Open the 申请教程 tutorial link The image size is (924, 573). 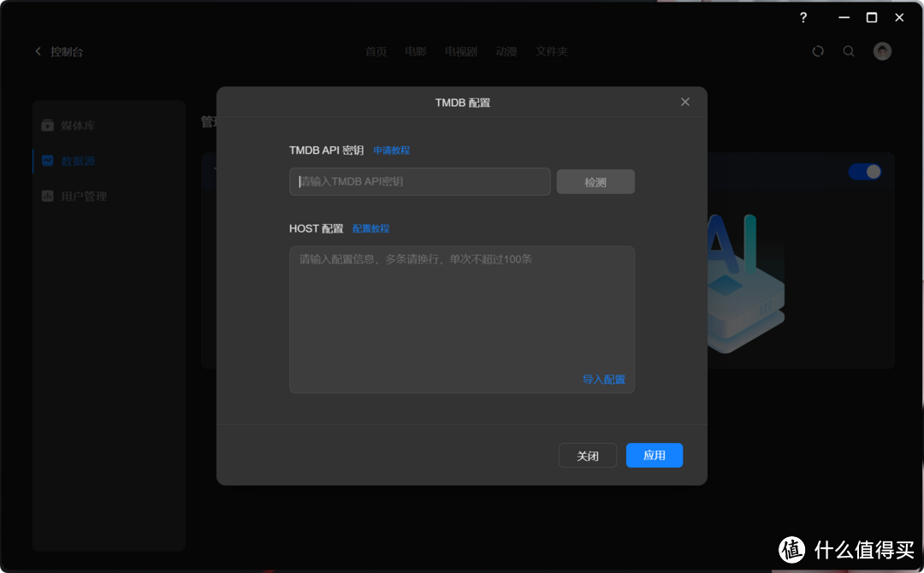click(x=392, y=150)
